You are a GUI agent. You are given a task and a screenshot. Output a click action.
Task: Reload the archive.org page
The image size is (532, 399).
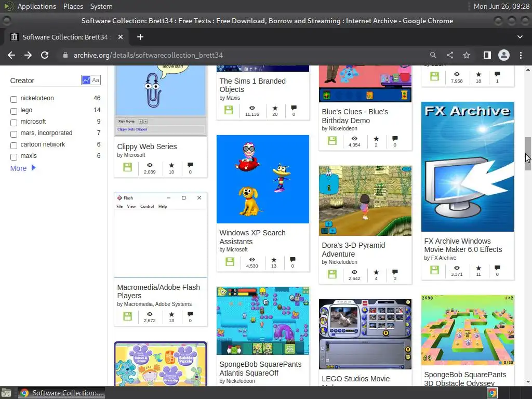[45, 55]
